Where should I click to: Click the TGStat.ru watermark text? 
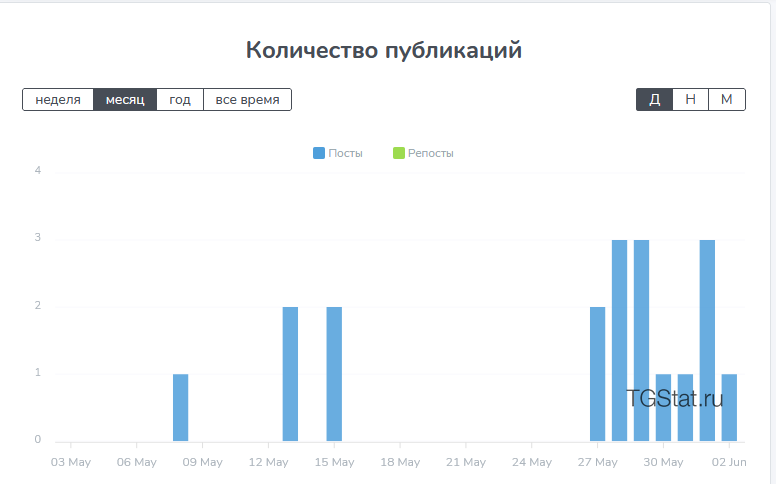674,399
